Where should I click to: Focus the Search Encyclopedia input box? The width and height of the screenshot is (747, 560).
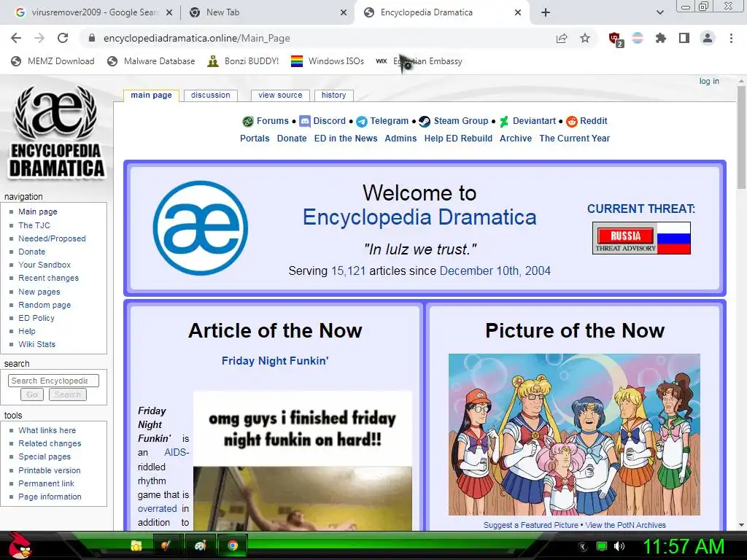pyautogui.click(x=53, y=381)
